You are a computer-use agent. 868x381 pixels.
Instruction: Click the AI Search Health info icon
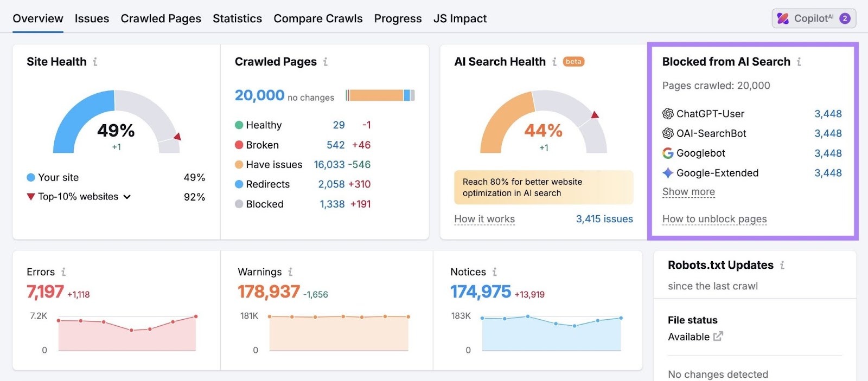pyautogui.click(x=554, y=62)
